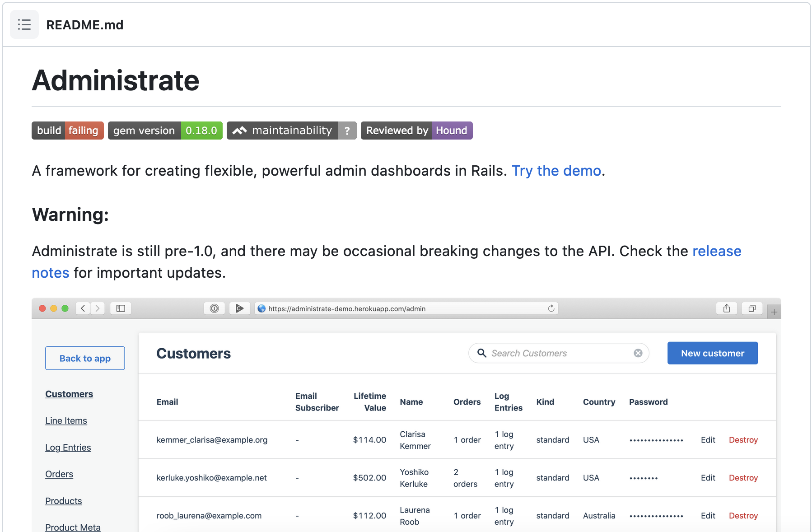
Task: Open the release notes link
Action: coord(716,251)
